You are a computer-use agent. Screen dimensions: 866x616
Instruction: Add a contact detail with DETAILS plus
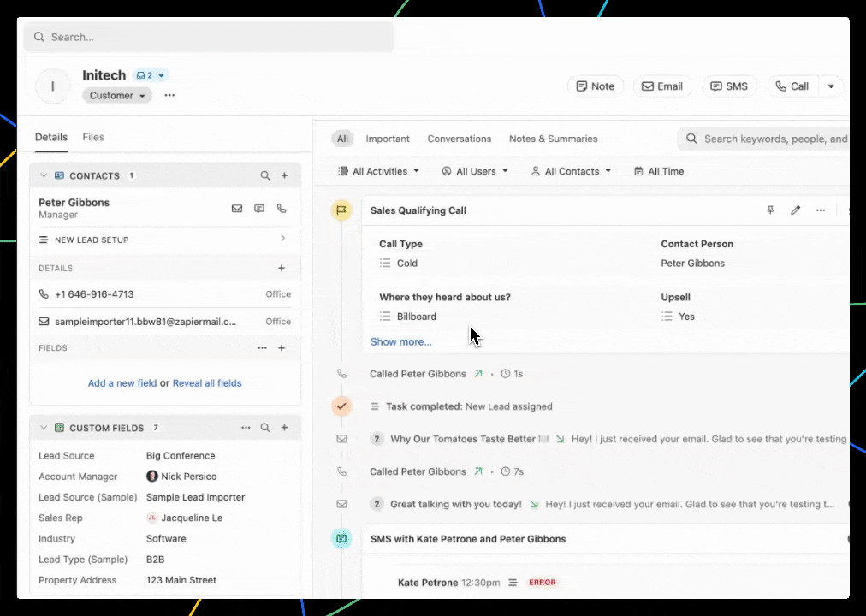(x=282, y=268)
